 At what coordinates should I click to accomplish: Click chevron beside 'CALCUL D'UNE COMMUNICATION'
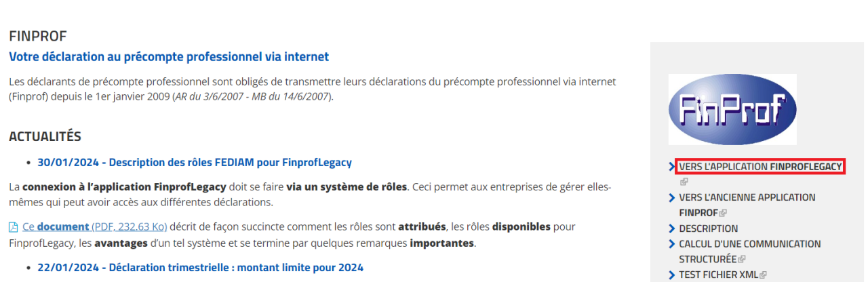(672, 244)
